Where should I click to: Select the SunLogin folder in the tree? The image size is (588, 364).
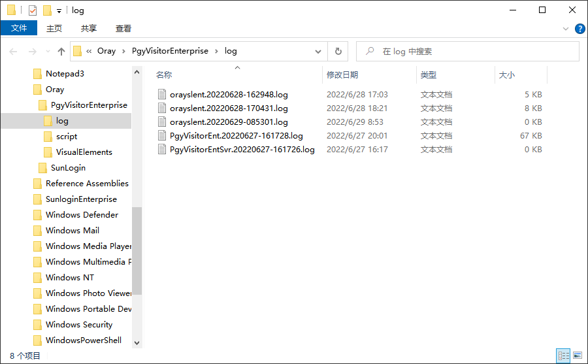68,168
